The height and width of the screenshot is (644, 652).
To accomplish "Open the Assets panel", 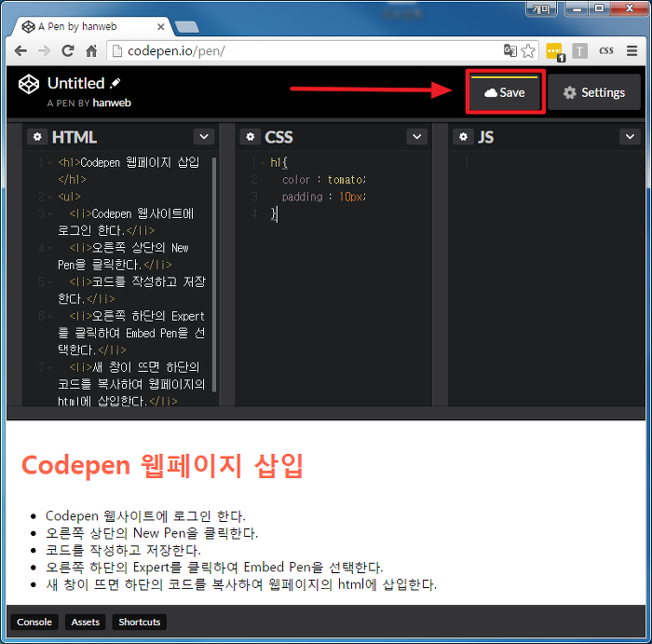I will 86,622.
